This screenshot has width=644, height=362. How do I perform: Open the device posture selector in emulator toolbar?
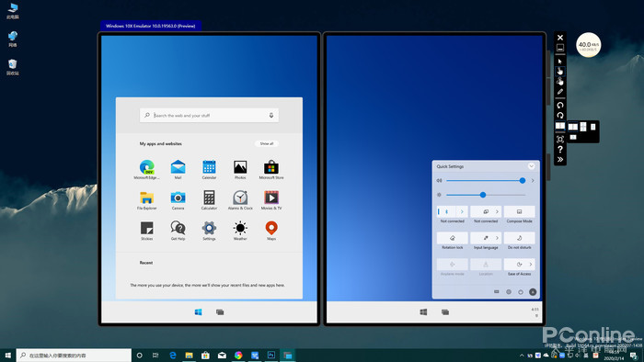(x=559, y=126)
